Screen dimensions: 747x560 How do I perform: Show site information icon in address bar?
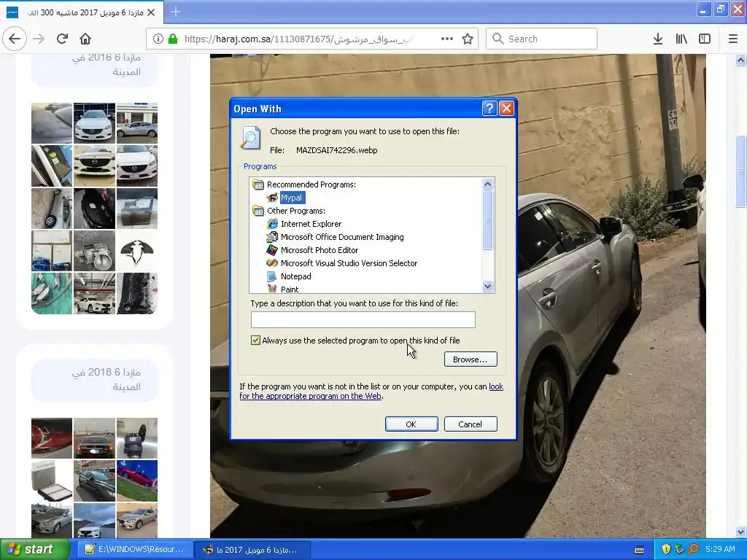158,39
